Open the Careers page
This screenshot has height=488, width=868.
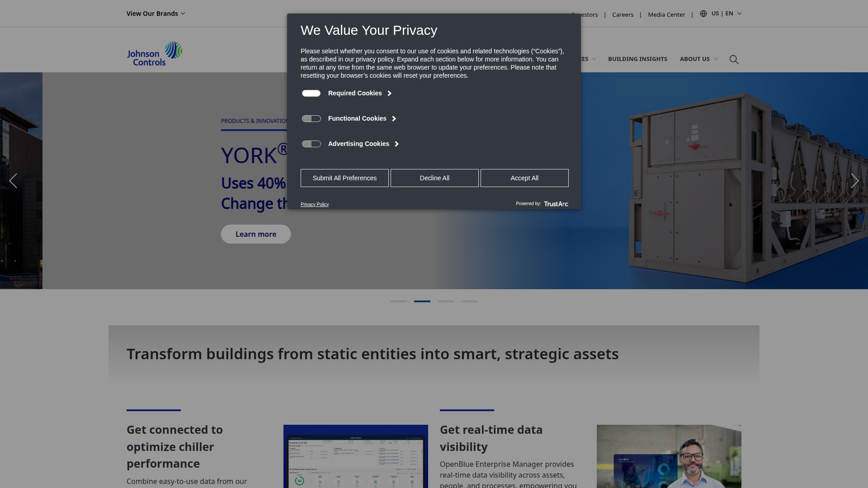click(623, 14)
